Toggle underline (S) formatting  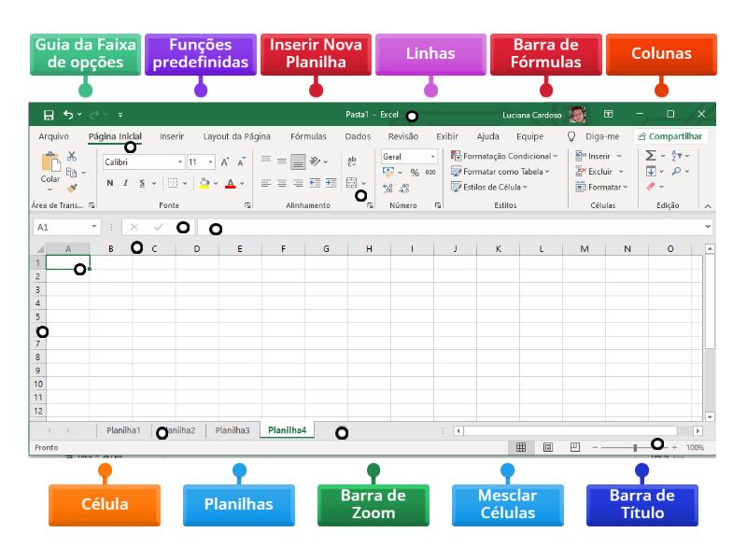click(142, 183)
